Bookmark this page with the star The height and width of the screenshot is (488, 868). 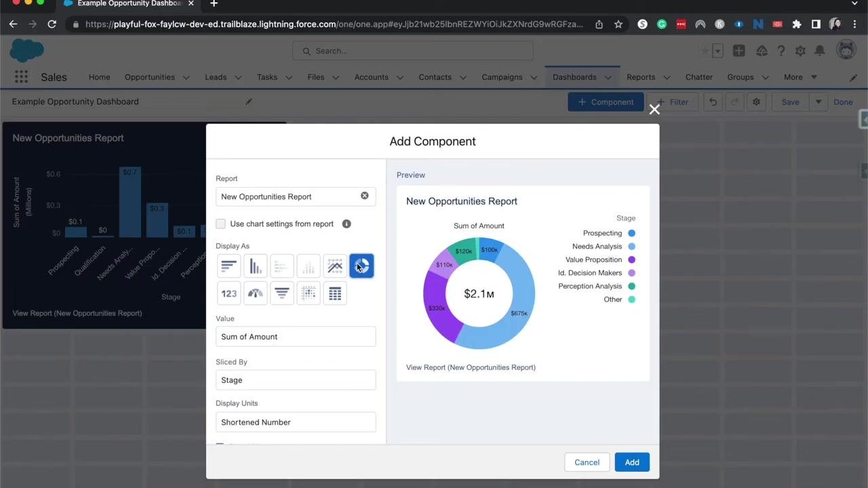(618, 24)
